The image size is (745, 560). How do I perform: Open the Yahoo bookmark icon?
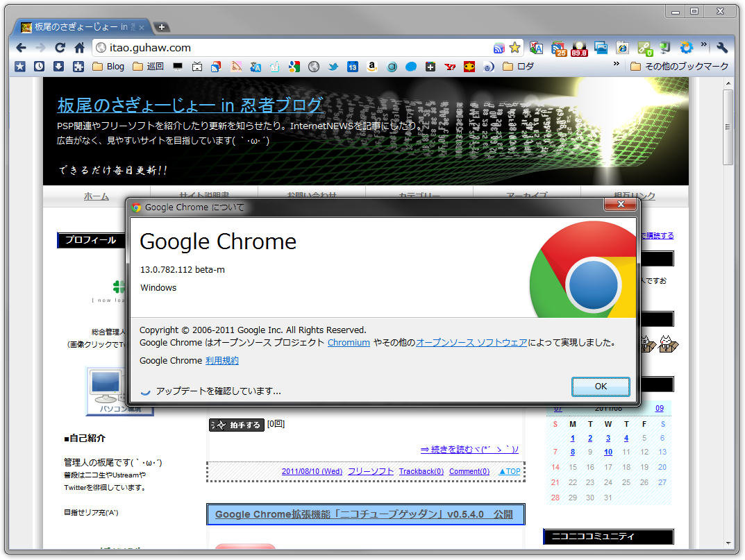[x=450, y=67]
